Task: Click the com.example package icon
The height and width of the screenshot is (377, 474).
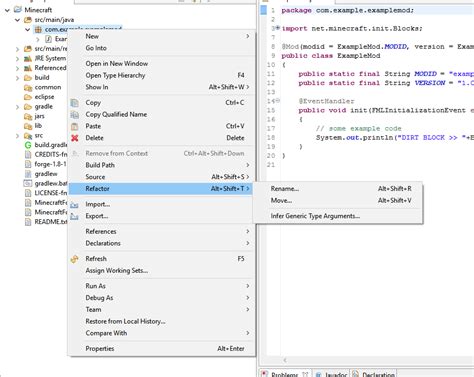Action: pyautogui.click(x=38, y=29)
